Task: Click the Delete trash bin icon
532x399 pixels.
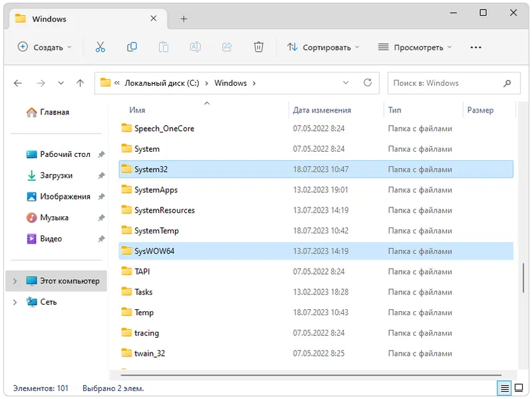Action: tap(259, 47)
